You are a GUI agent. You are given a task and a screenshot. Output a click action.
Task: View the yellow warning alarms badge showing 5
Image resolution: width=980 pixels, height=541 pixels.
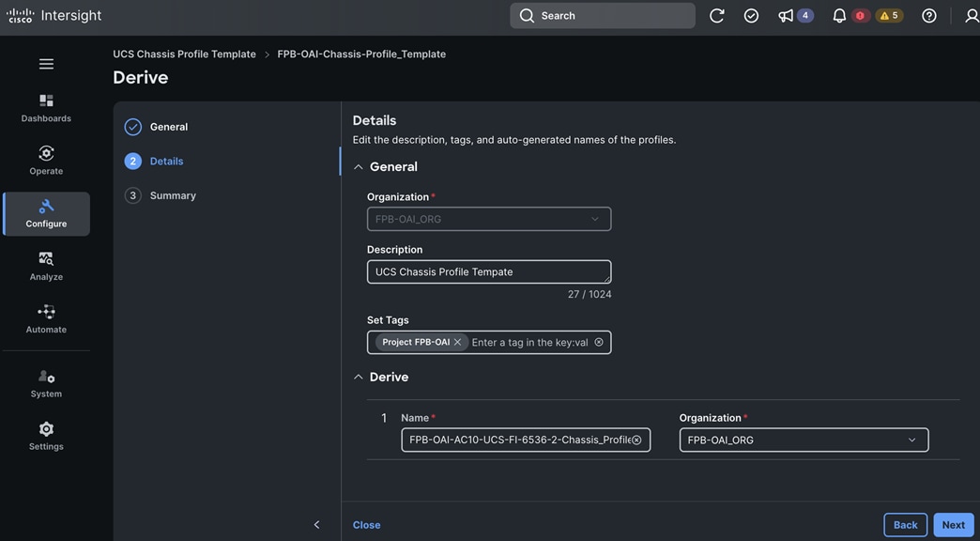pos(889,16)
